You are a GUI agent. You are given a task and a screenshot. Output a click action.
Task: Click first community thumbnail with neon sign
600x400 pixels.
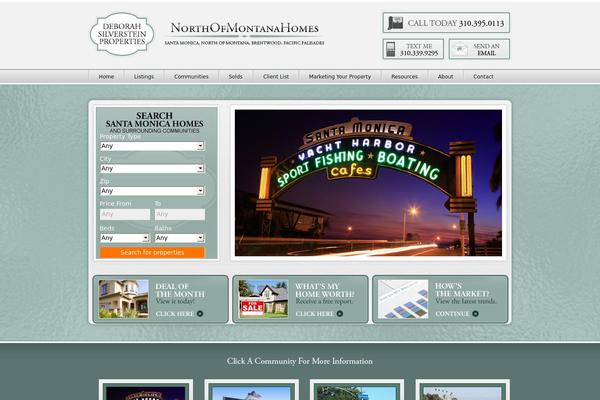(x=146, y=390)
